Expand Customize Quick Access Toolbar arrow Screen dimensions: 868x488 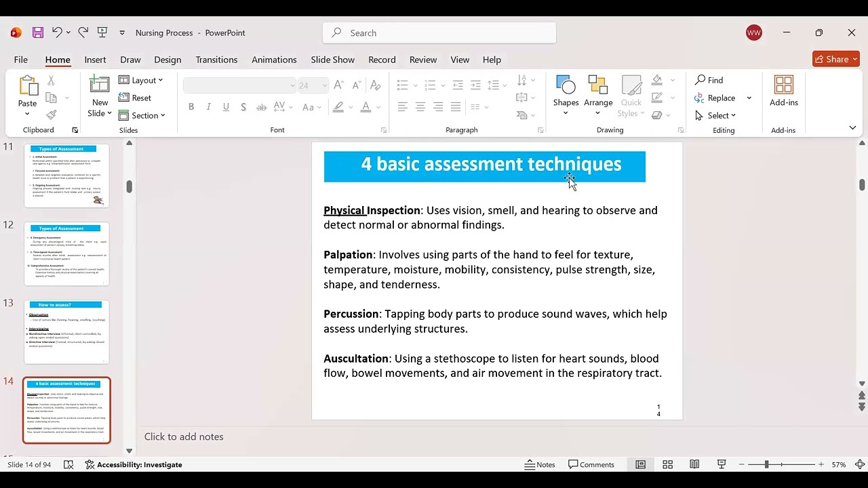pyautogui.click(x=122, y=33)
